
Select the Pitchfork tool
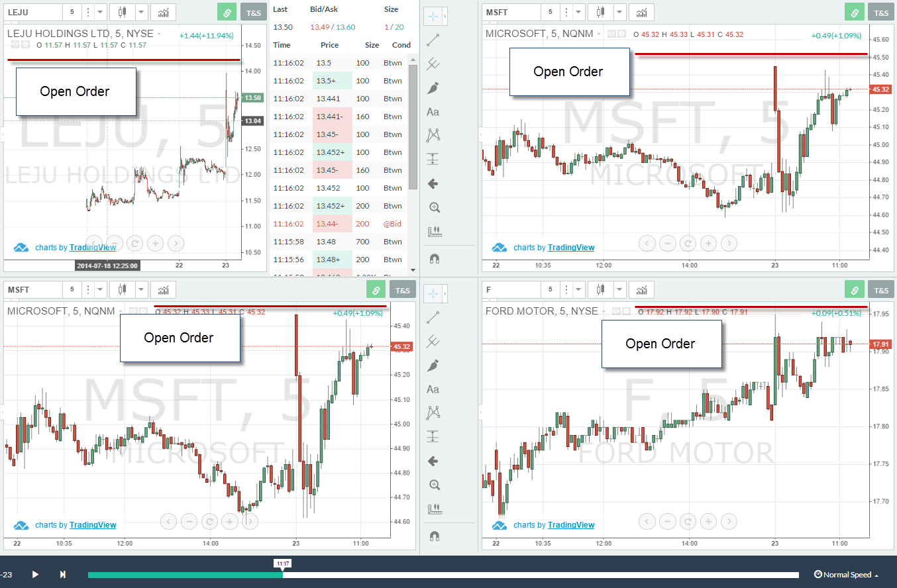pos(433,64)
